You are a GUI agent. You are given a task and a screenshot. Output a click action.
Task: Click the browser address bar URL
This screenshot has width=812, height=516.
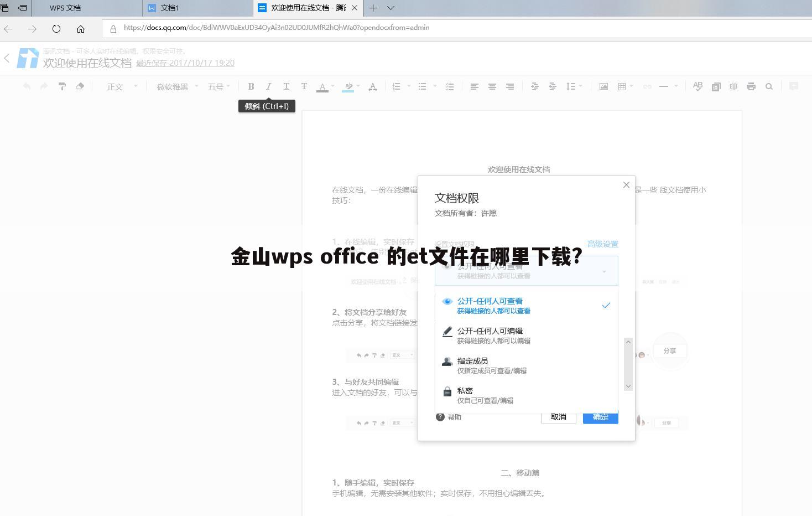277,28
